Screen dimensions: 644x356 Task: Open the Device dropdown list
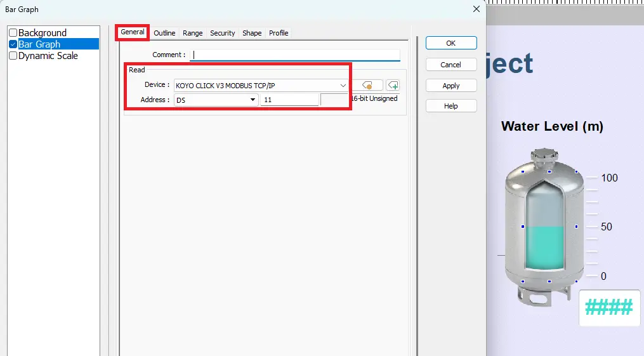[x=343, y=85]
